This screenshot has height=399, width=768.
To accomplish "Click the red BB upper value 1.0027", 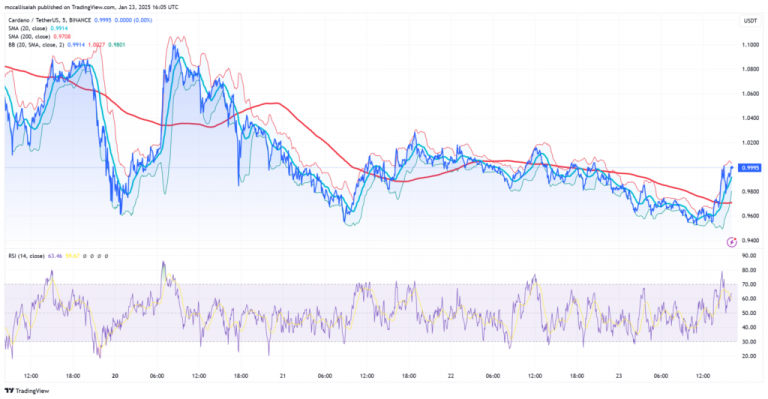I will point(96,45).
